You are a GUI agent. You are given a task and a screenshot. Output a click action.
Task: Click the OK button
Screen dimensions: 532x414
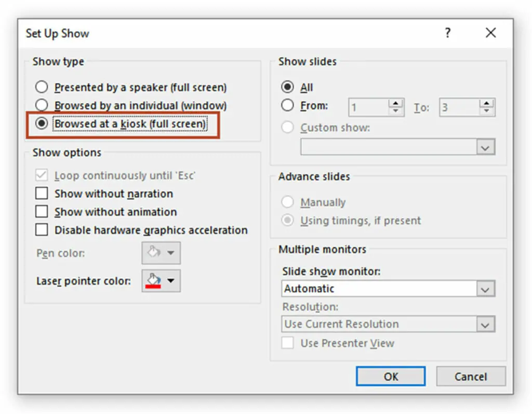391,377
